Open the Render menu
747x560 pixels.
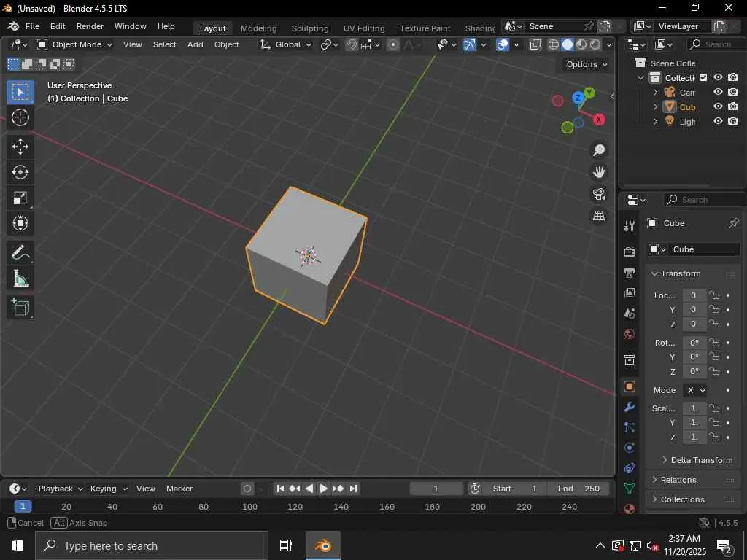[90, 26]
